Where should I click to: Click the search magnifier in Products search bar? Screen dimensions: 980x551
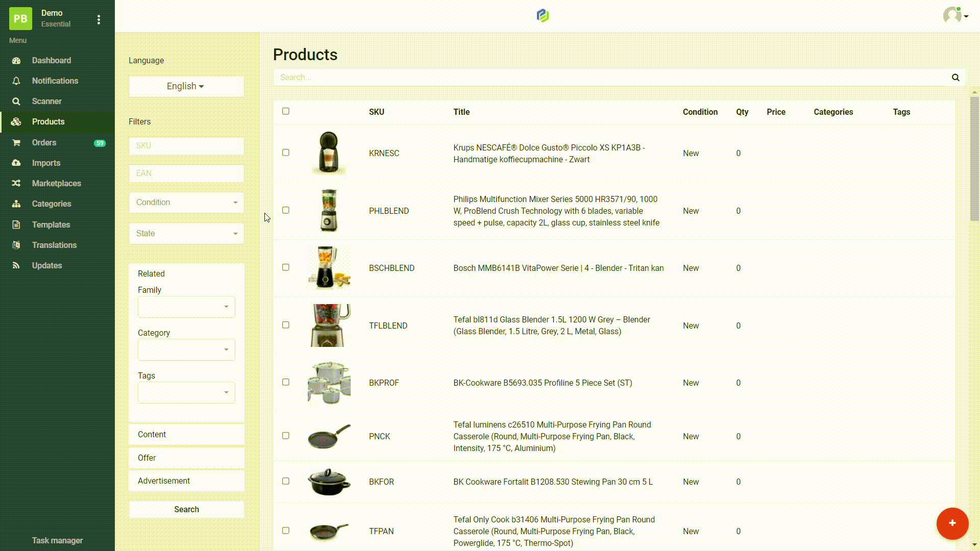point(955,78)
